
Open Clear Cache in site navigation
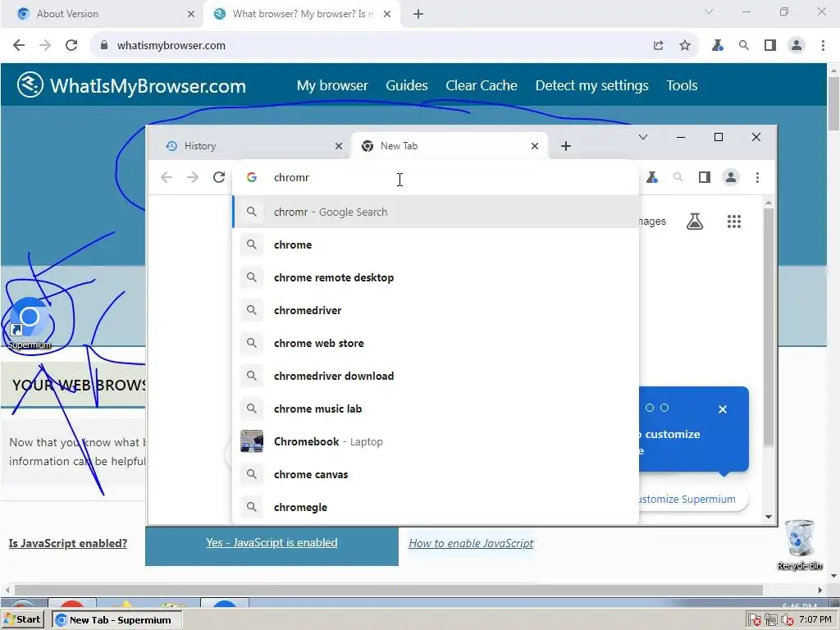tap(481, 85)
